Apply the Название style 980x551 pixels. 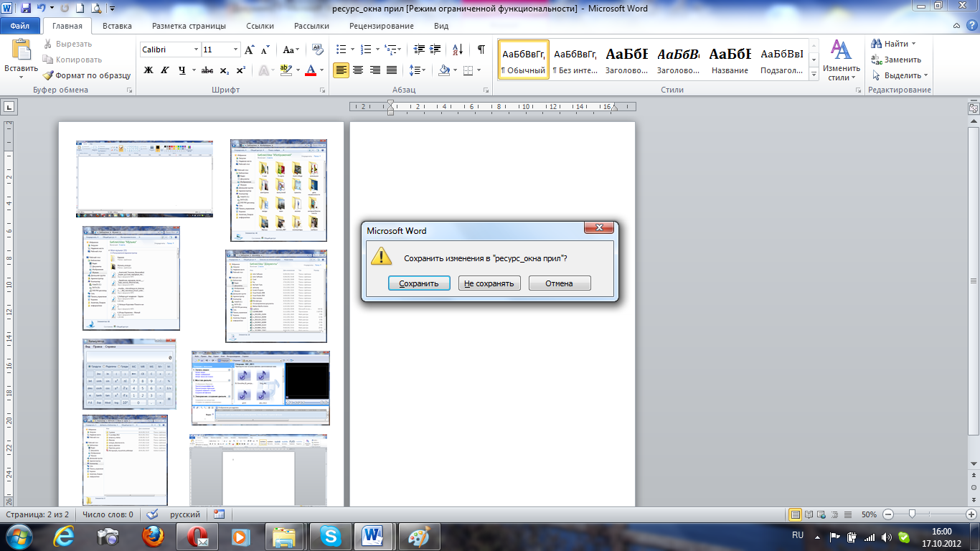pos(730,60)
